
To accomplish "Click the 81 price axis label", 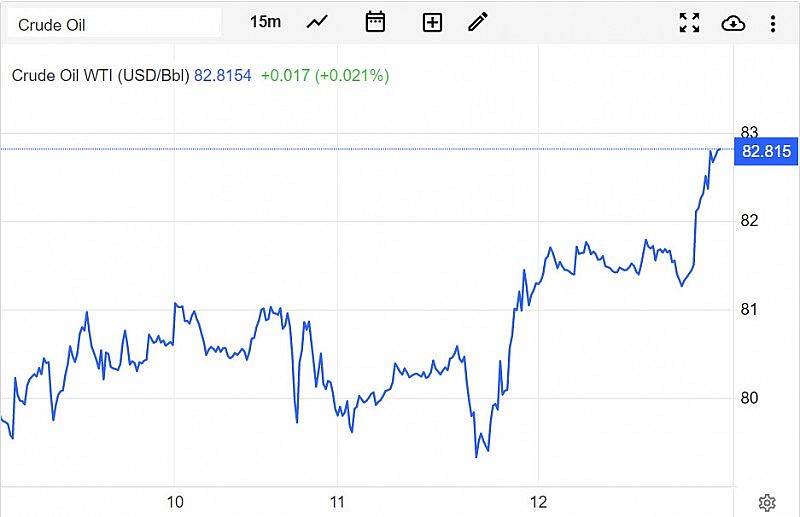I will [750, 310].
